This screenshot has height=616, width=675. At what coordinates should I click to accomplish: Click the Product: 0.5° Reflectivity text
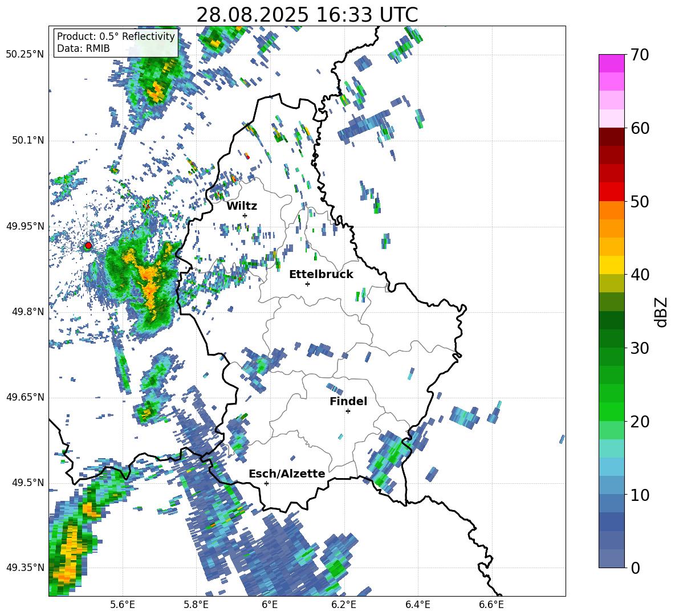point(116,36)
